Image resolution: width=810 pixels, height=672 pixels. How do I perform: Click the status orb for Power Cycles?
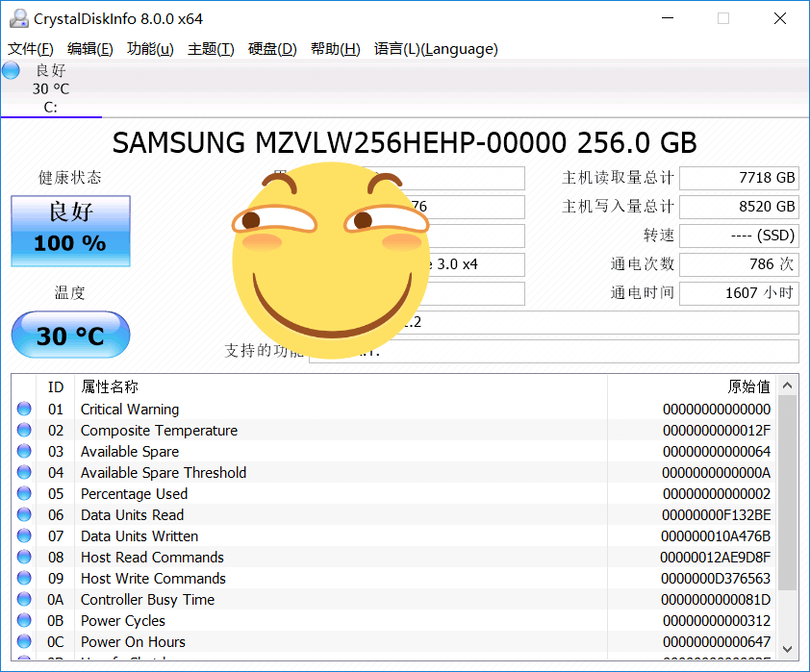[24, 620]
